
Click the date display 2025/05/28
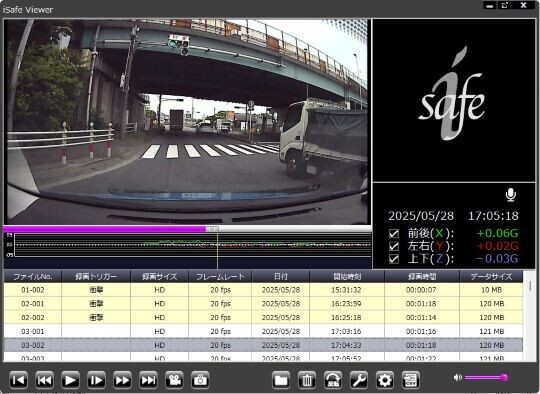(x=421, y=216)
